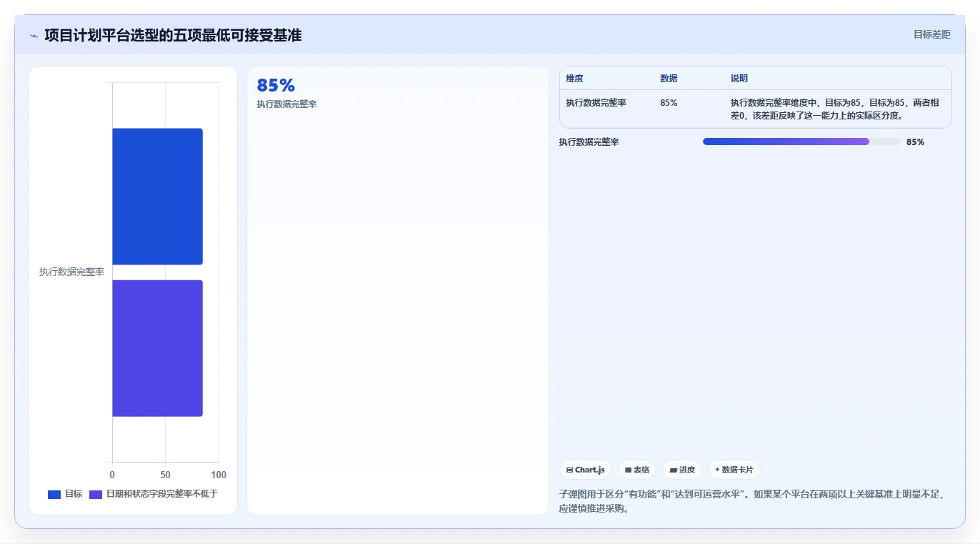The height and width of the screenshot is (544, 980).
Task: Click the footer note about 子弹图
Action: click(x=751, y=502)
